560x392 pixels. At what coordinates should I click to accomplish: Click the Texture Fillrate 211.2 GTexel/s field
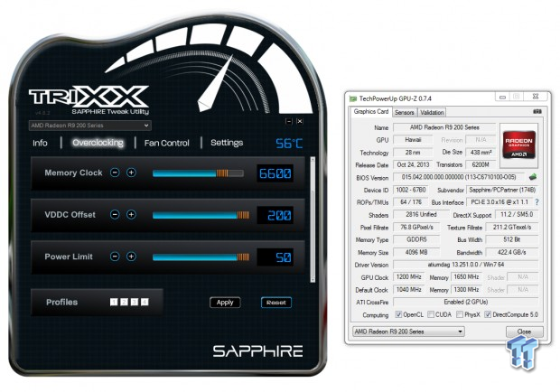click(x=512, y=227)
